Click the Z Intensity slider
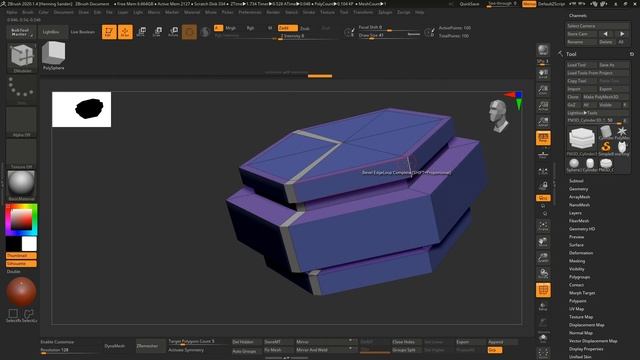Image resolution: width=640 pixels, height=360 pixels. pyautogui.click(x=309, y=36)
